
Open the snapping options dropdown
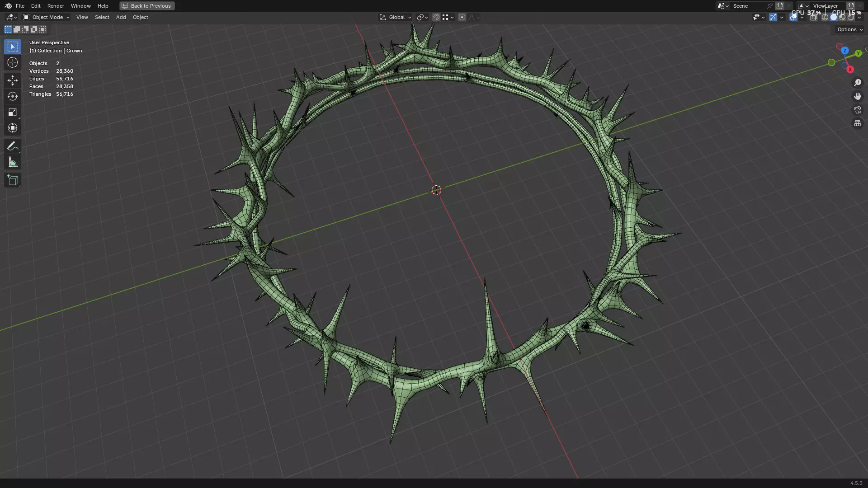tap(448, 17)
